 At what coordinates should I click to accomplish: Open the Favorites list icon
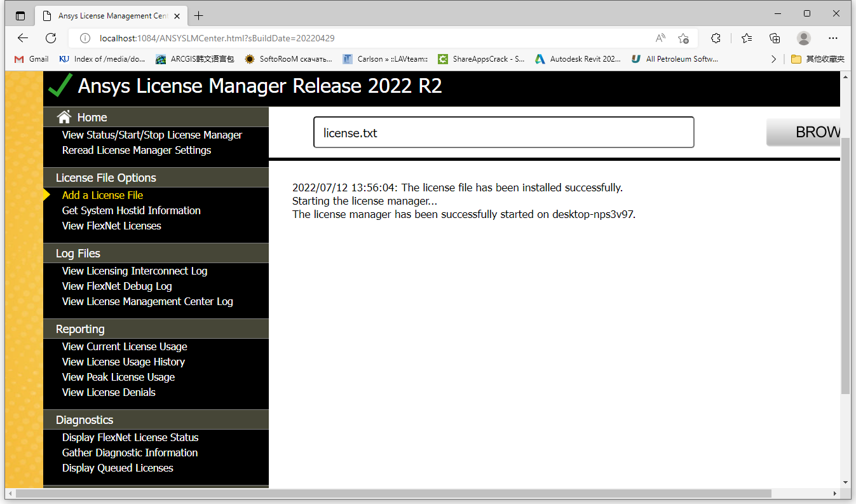click(747, 38)
